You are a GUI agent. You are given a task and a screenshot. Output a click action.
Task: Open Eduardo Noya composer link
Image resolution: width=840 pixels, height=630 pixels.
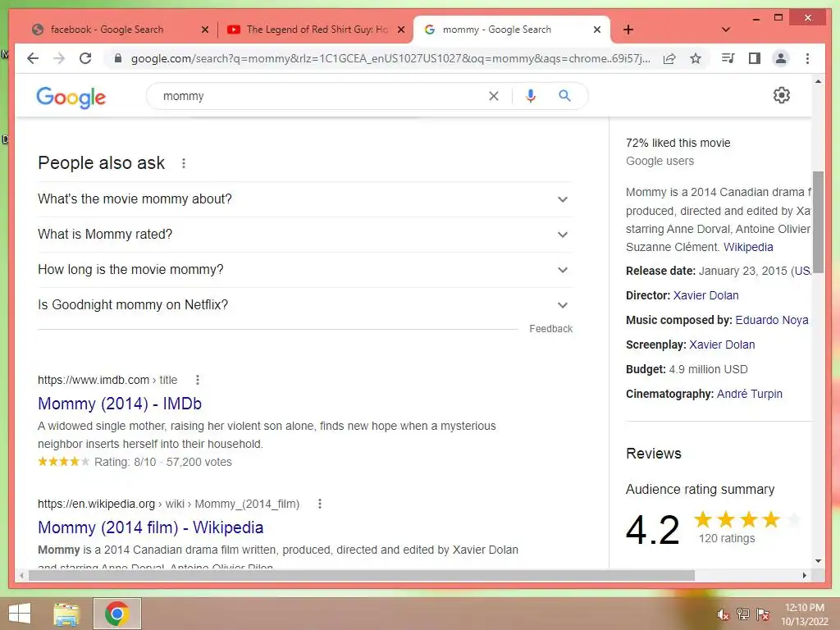tap(771, 320)
